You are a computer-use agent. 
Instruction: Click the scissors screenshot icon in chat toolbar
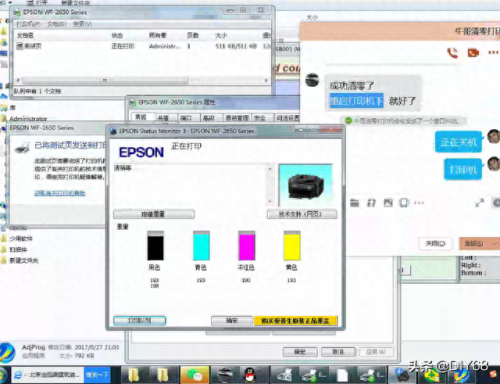pyautogui.click(x=371, y=203)
